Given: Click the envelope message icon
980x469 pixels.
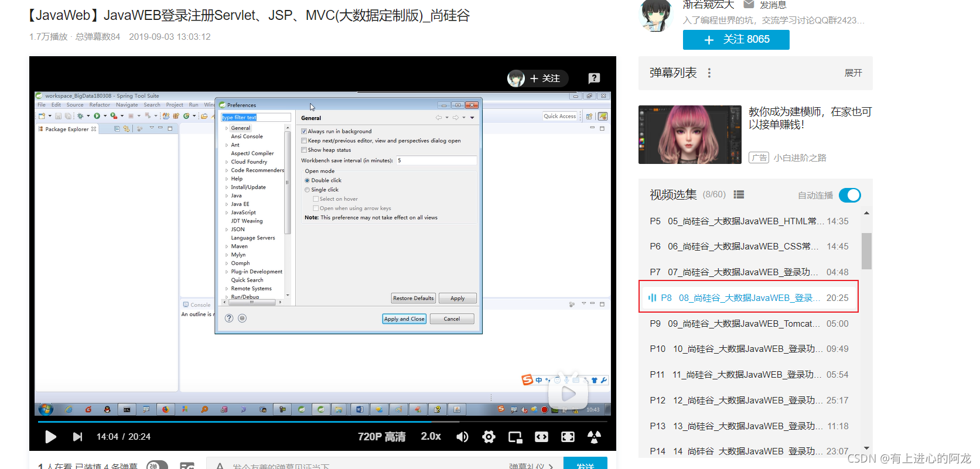Looking at the screenshot, I should [749, 5].
